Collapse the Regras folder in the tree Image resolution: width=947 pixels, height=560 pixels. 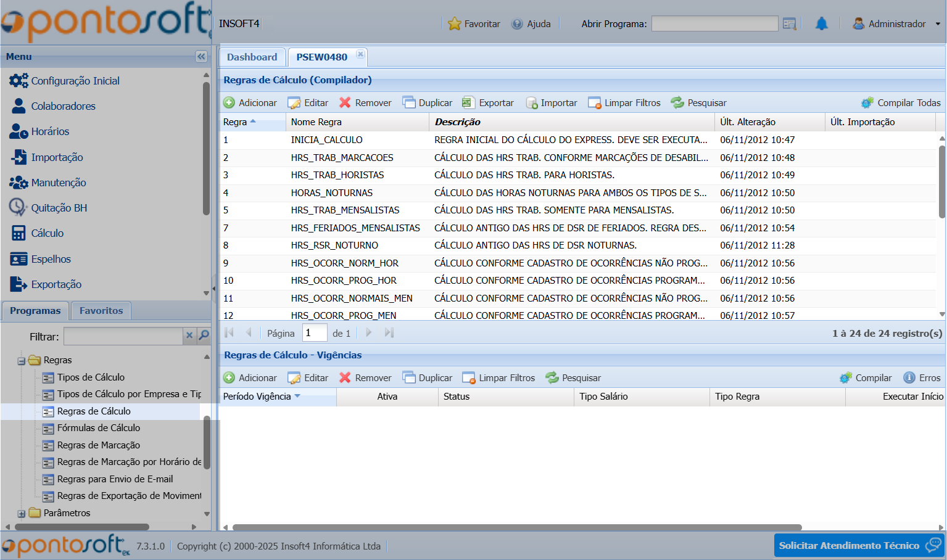pos(22,361)
